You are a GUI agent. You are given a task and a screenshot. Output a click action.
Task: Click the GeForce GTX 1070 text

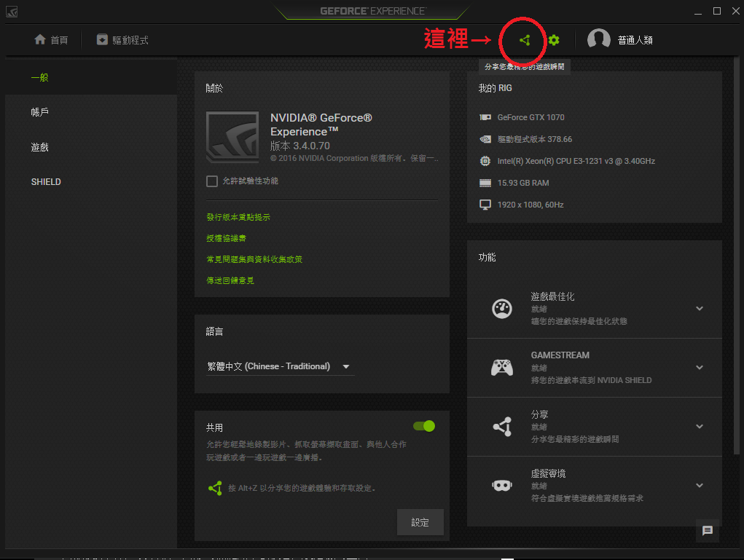coord(531,117)
